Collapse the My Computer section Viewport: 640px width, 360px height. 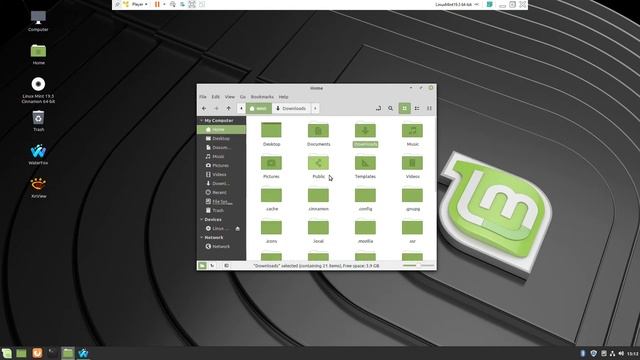201,120
